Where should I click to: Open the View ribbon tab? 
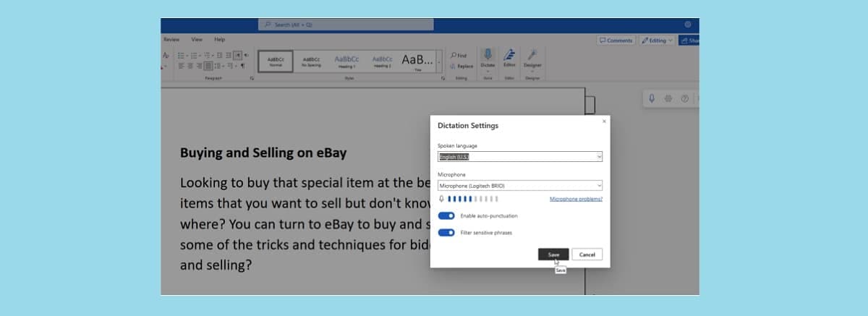[x=197, y=39]
